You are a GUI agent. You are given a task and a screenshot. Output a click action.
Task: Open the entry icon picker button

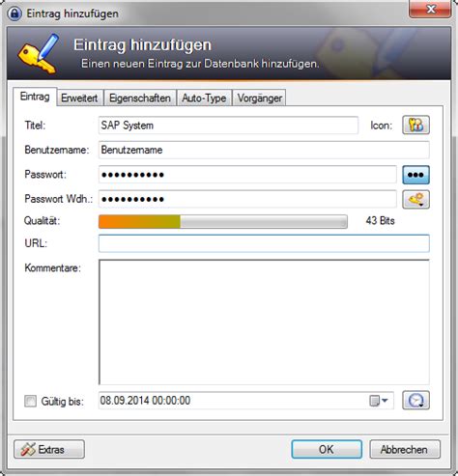pos(415,125)
